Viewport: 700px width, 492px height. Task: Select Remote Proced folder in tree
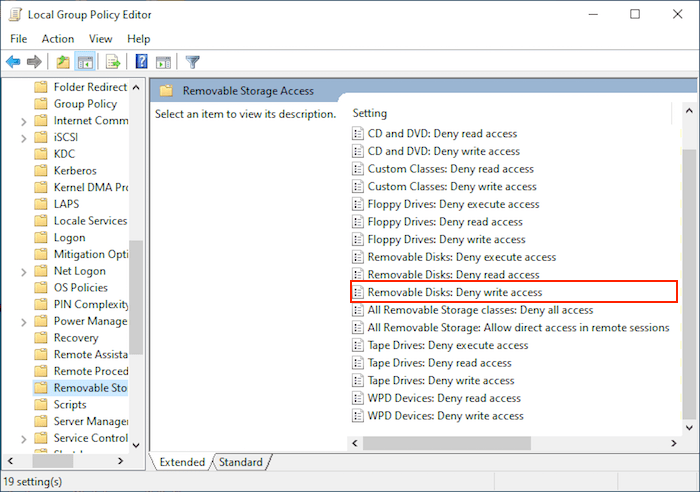coord(91,371)
